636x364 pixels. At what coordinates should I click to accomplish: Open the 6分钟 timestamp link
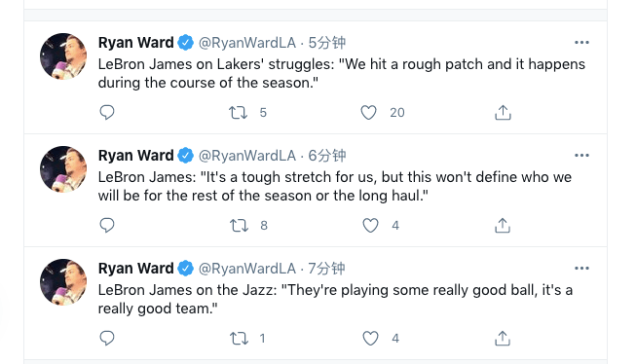326,156
